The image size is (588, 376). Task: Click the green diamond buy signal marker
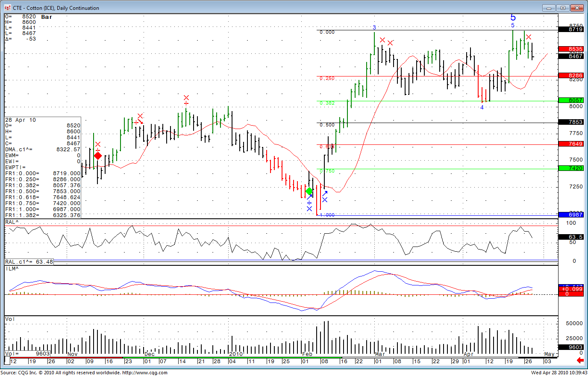pyautogui.click(x=309, y=191)
